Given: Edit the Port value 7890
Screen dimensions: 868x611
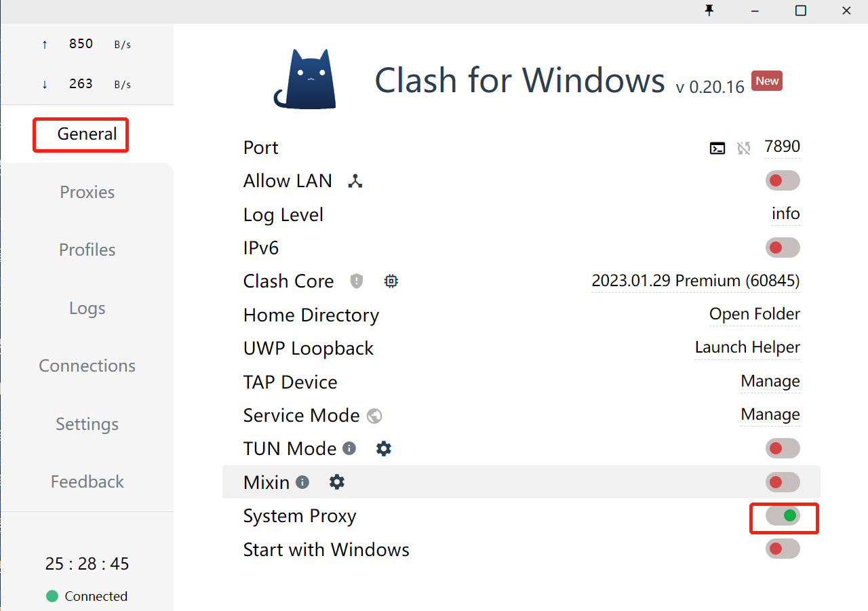Looking at the screenshot, I should pyautogui.click(x=782, y=146).
